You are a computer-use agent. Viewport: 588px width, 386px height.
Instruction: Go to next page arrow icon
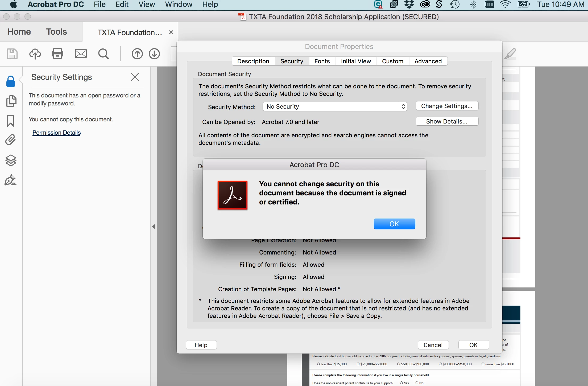154,54
